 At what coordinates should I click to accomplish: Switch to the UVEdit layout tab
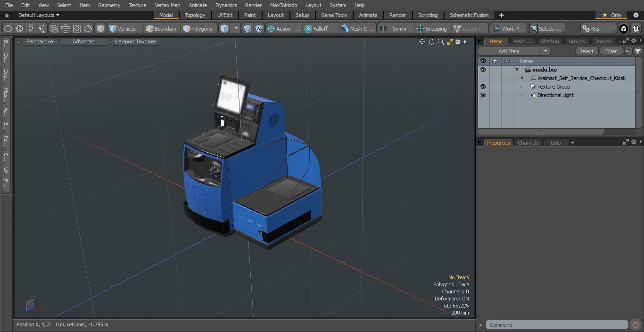(x=224, y=15)
